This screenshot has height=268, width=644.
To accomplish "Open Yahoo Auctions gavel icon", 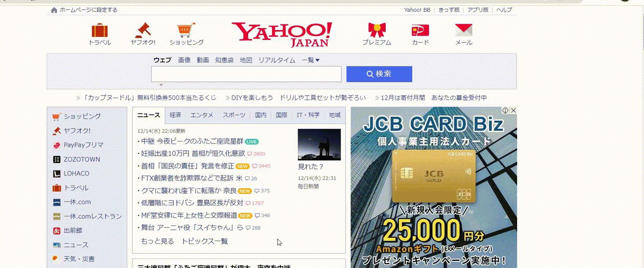I will (x=143, y=30).
